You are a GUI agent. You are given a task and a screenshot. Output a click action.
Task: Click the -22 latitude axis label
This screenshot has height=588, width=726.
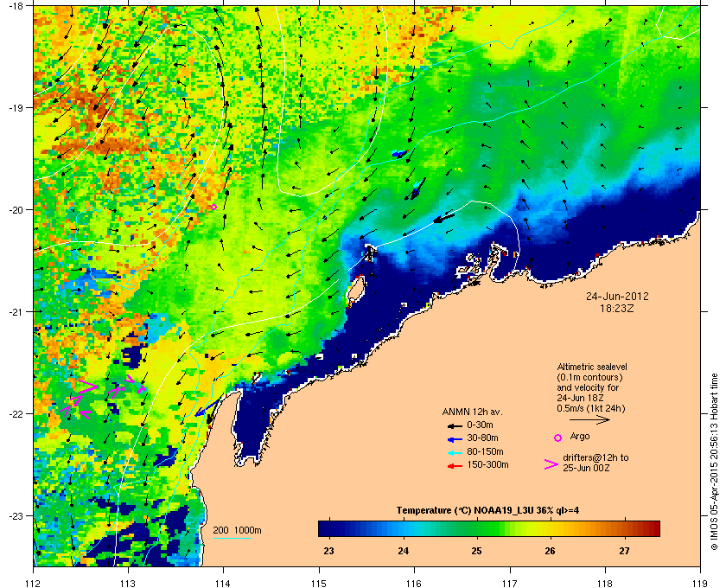tap(16, 414)
